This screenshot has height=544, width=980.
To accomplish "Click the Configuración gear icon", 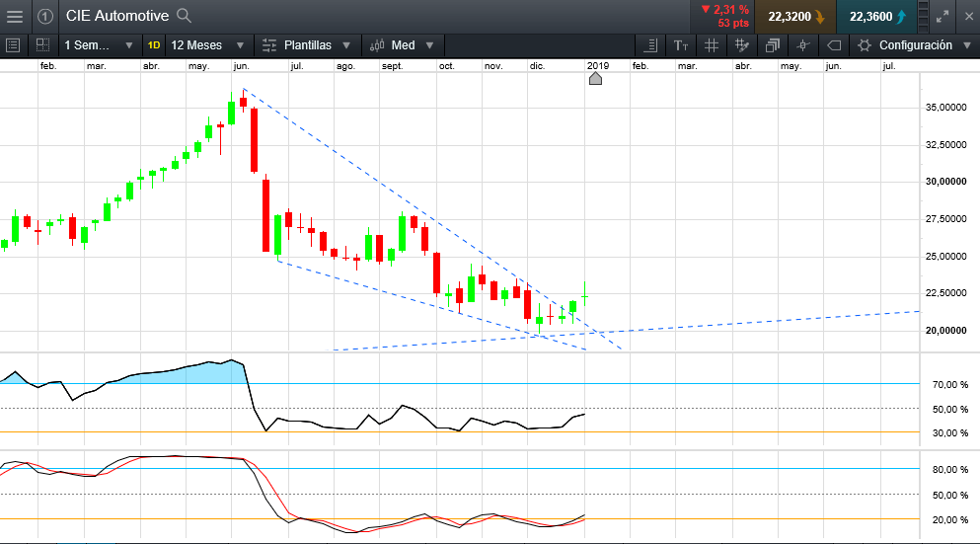I will point(865,45).
